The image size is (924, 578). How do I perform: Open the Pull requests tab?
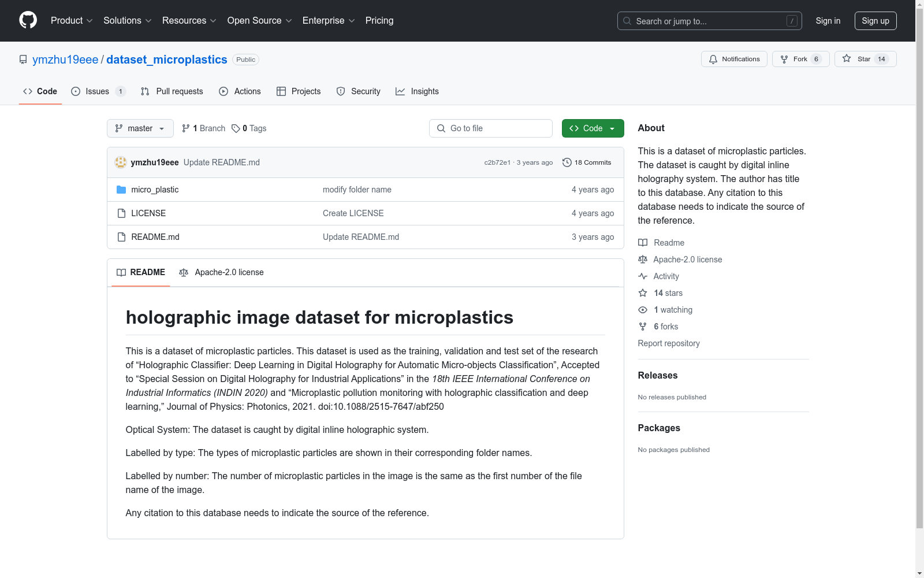coord(172,91)
